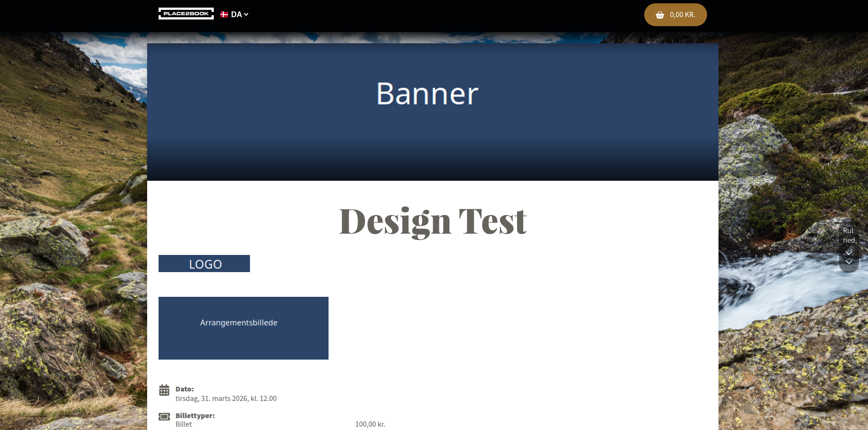Click the LOGO image
Viewport: 868px width, 430px height.
coord(204,264)
